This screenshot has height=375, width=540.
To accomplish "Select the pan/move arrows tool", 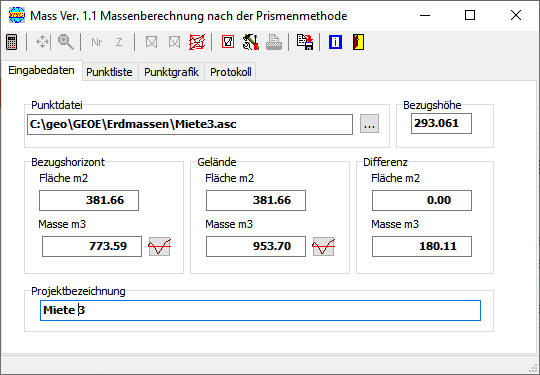I will [x=42, y=42].
